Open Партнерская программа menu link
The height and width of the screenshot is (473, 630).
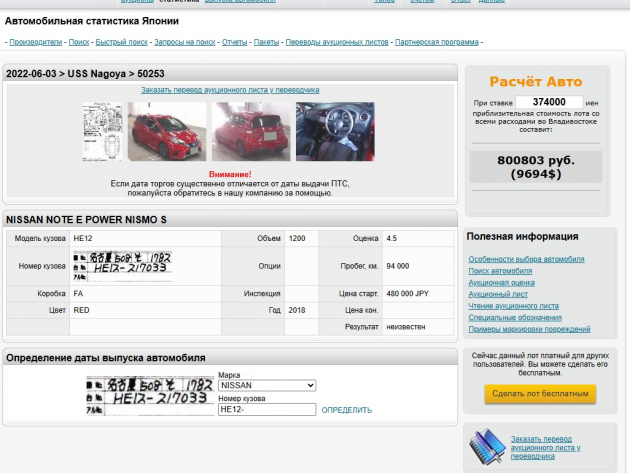438,42
